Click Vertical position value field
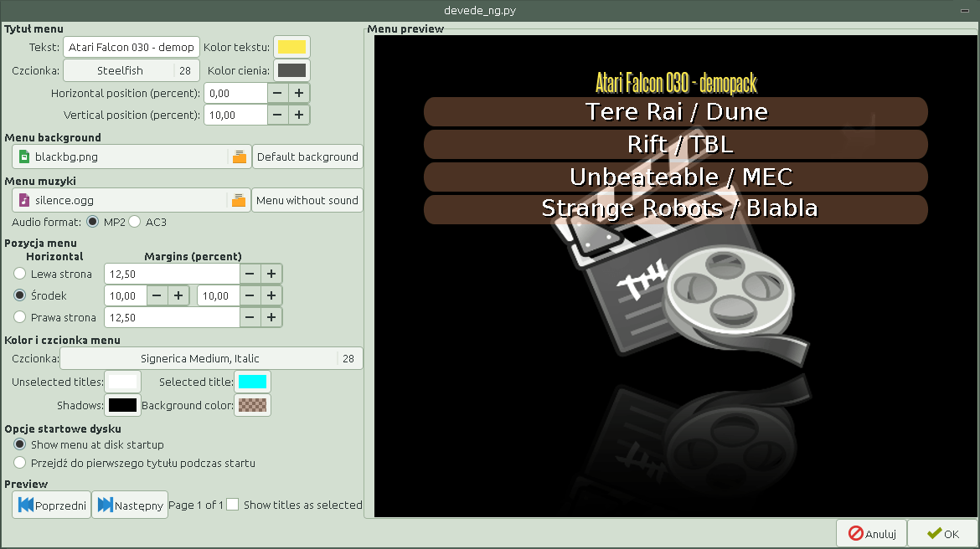 [x=235, y=115]
